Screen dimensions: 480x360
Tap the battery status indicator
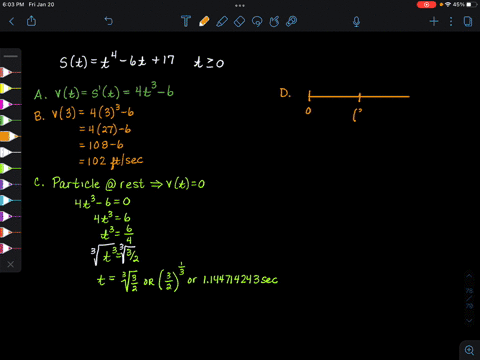coord(471,5)
